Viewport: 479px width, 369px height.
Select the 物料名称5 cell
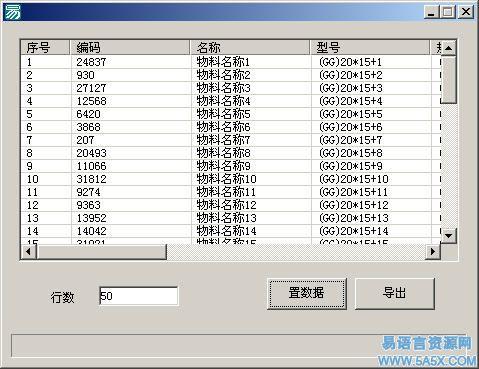251,114
